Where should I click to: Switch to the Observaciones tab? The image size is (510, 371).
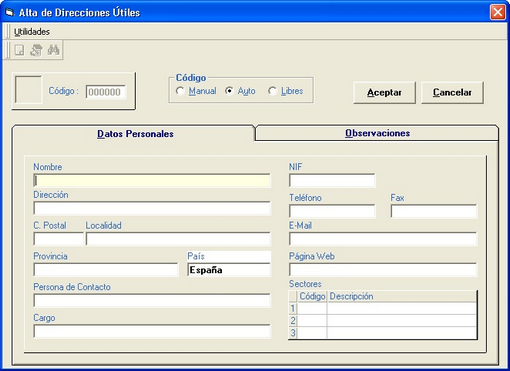(377, 133)
